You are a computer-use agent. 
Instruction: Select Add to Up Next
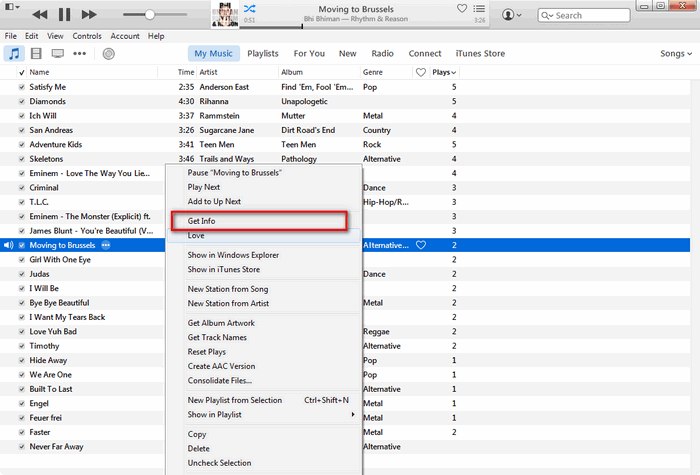[263, 201]
